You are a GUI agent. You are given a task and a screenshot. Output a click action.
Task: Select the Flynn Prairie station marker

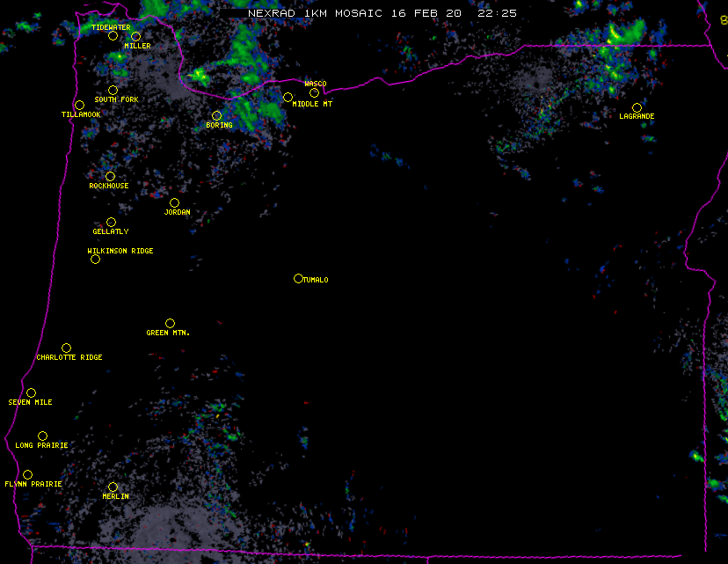click(x=27, y=474)
